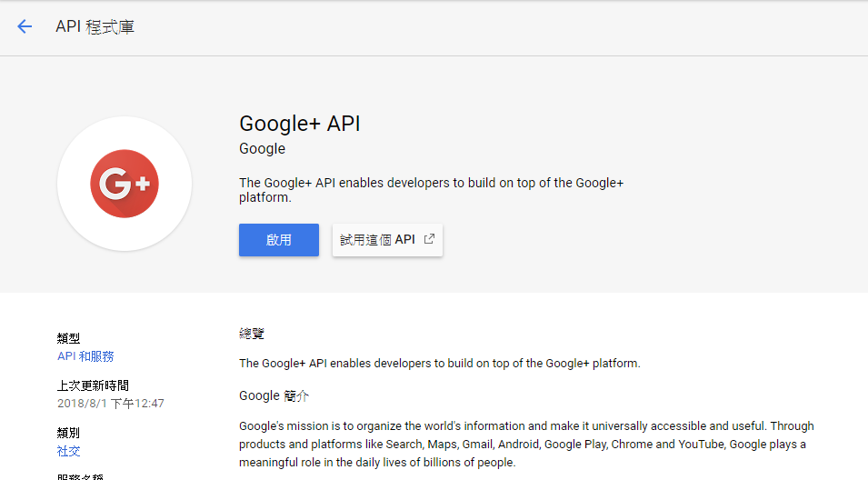Viewport: 868px width, 480px height.
Task: Click the 2018/8/1 下午12:47 timestamp
Action: tap(111, 404)
